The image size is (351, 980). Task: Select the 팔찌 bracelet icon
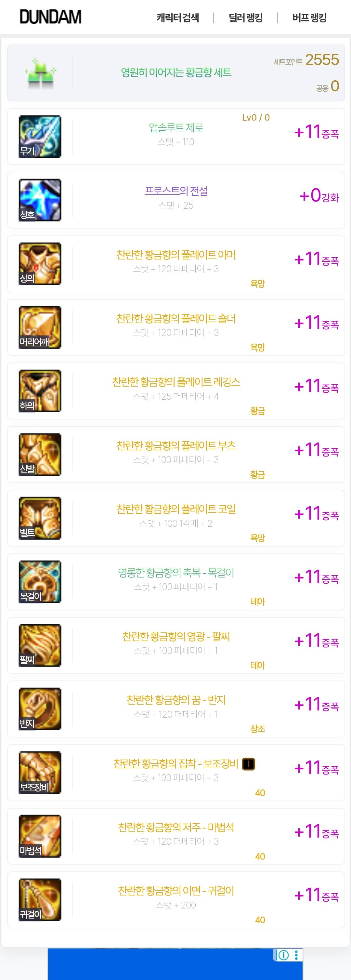coord(40,645)
